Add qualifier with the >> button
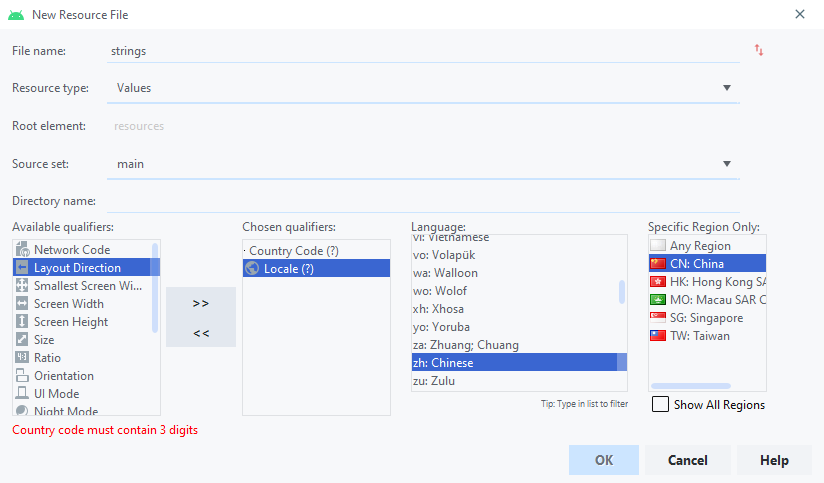Screen dimensions: 824x483 [201, 303]
